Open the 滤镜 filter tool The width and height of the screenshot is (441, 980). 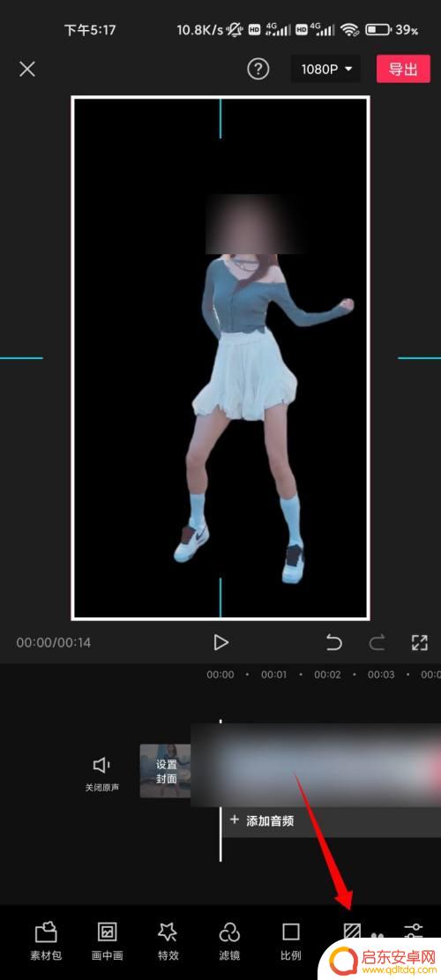point(229,940)
